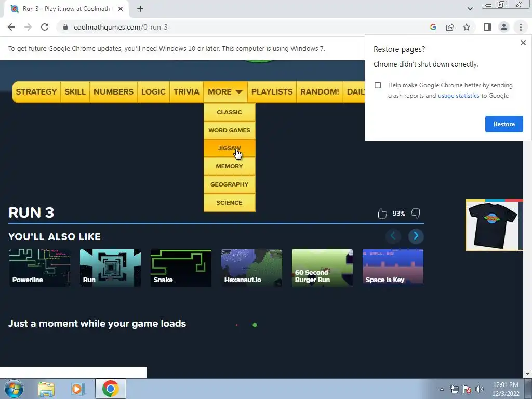Open the 60 Second Burger Run thumbnail
The width and height of the screenshot is (532, 399).
[x=322, y=268]
